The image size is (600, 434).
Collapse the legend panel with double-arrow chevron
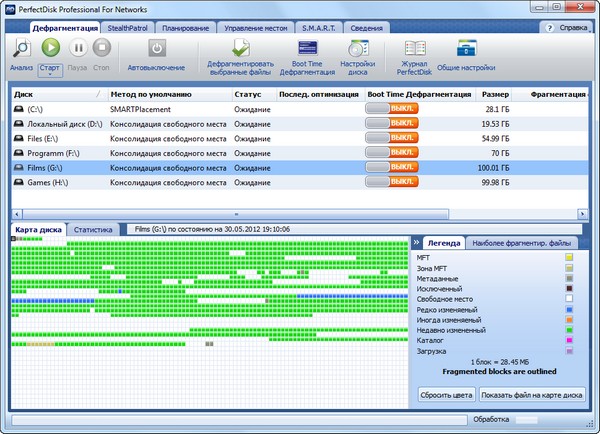(416, 243)
